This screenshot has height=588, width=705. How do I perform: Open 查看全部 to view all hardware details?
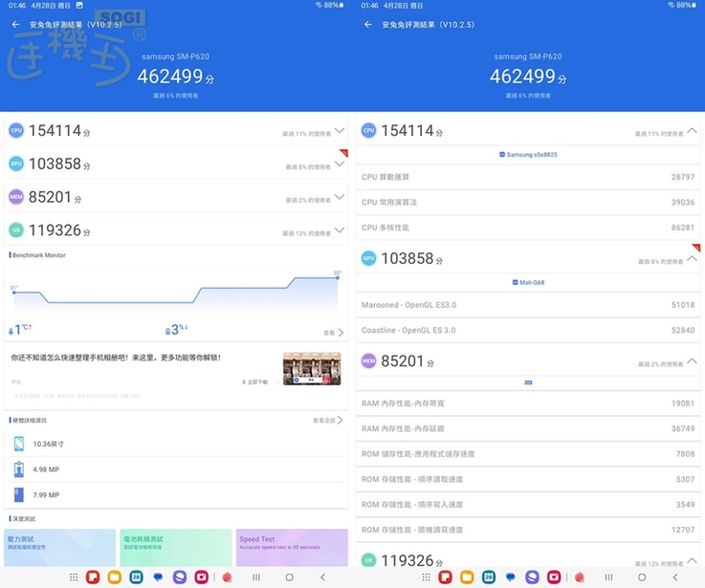(x=328, y=421)
